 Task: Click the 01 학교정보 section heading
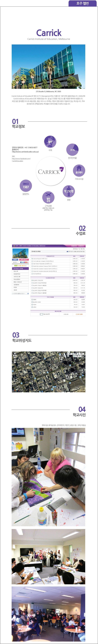(x=18, y=124)
